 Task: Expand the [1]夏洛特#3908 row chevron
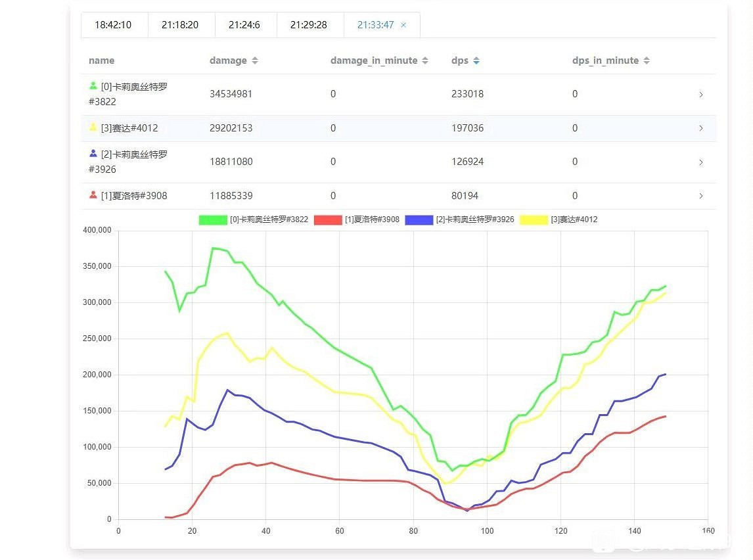[701, 196]
